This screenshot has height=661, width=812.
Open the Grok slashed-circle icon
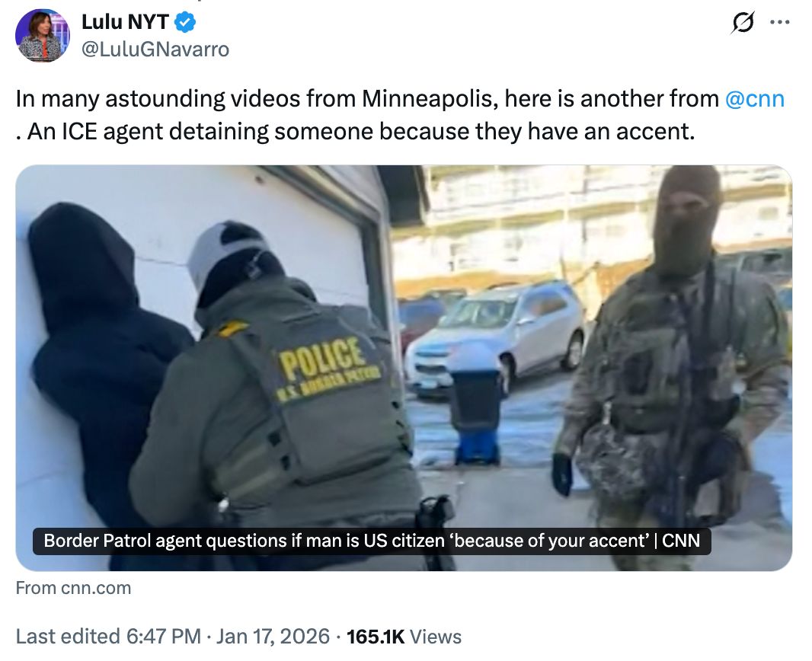click(743, 22)
